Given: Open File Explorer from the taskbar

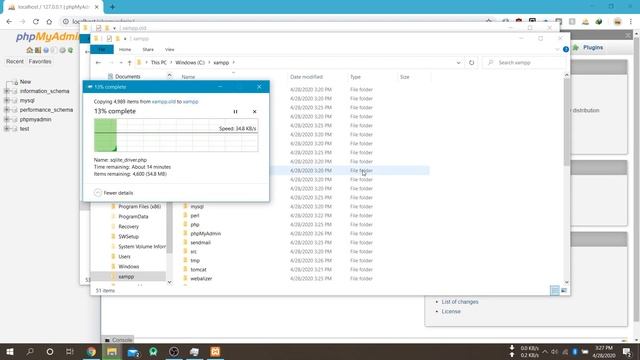Looking at the screenshot, I should (x=112, y=351).
